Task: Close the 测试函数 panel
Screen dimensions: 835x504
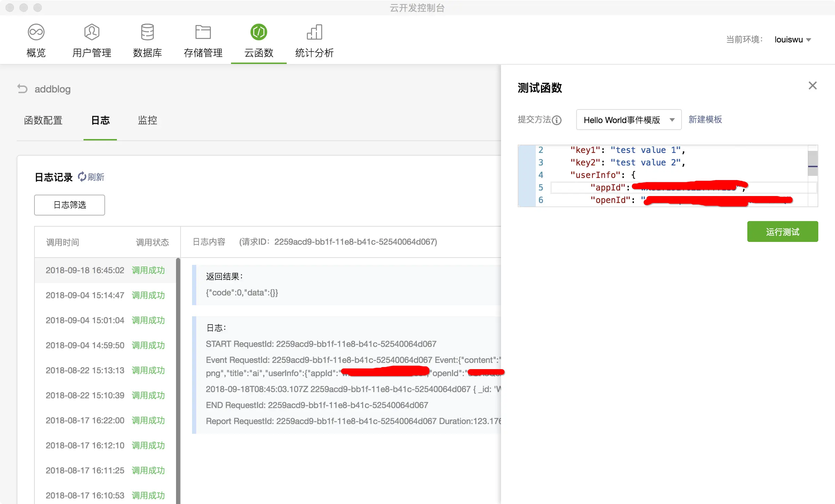Action: click(812, 86)
